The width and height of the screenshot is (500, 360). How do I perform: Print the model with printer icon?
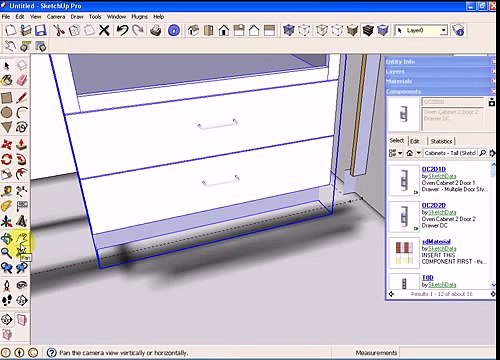156,31
